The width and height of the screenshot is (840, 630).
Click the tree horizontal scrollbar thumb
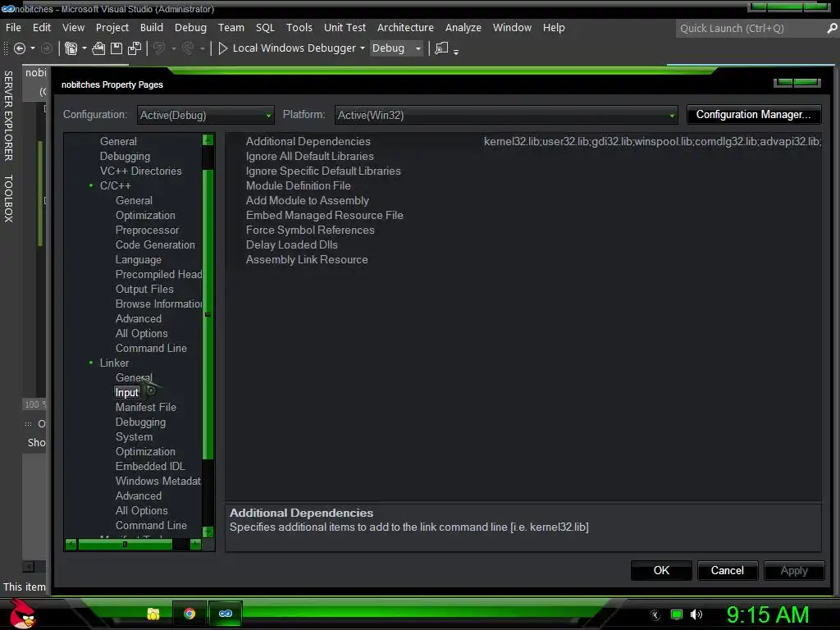(x=125, y=545)
